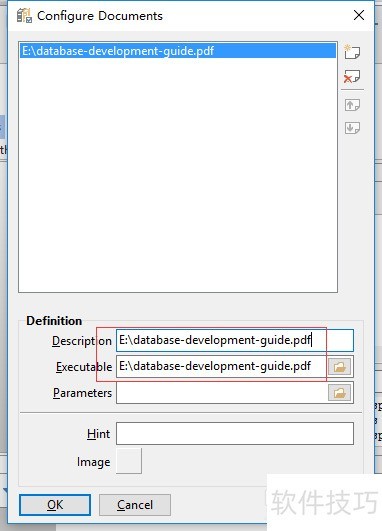Move selected document up in list
Image resolution: width=382 pixels, height=531 pixels.
pos(352,105)
